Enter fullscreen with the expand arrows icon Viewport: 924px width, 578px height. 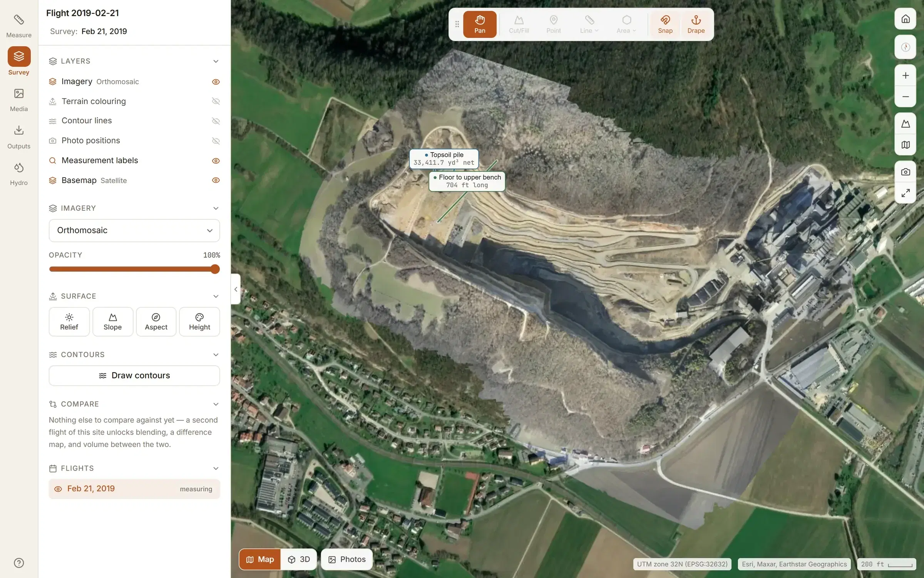coord(906,193)
